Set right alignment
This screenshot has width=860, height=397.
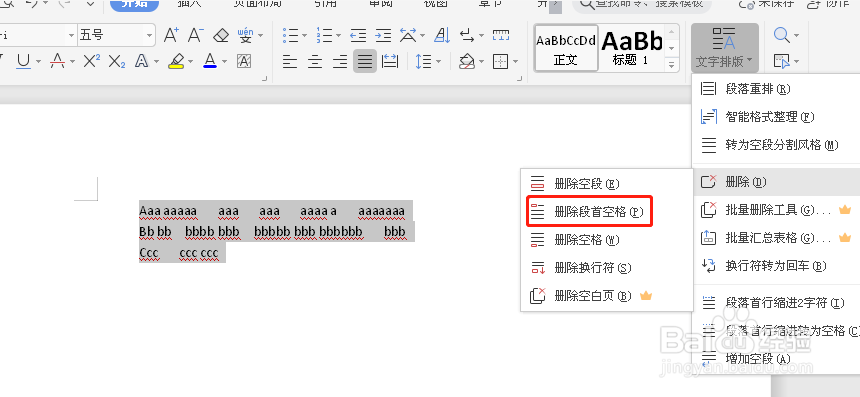click(340, 61)
